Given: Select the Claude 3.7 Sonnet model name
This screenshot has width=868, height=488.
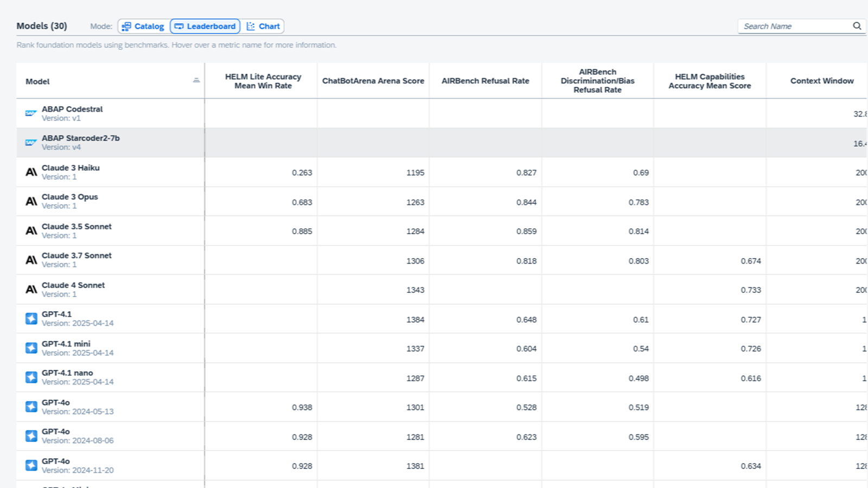Looking at the screenshot, I should coord(76,255).
